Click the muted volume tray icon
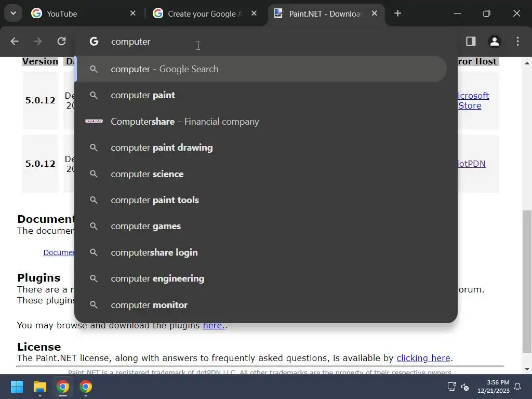This screenshot has width=532, height=399. pyautogui.click(x=465, y=387)
